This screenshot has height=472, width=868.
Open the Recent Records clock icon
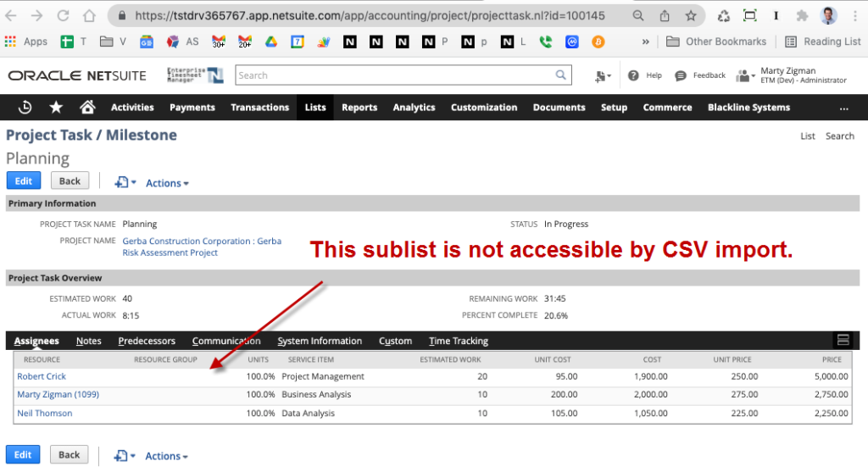[x=25, y=108]
